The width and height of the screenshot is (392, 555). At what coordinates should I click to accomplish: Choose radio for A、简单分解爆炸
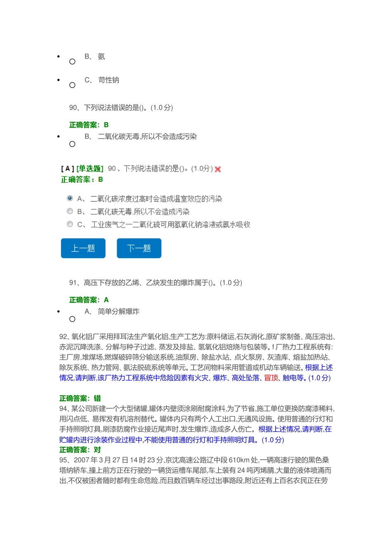click(72, 319)
